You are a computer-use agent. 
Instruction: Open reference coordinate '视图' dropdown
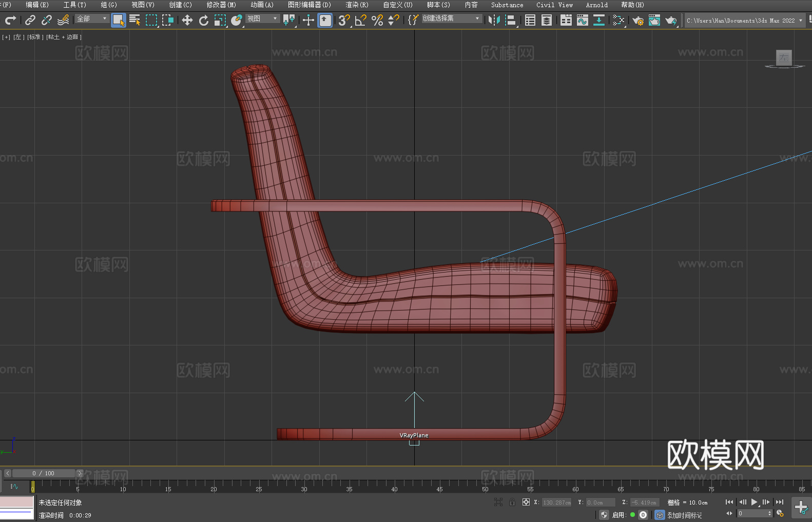262,18
